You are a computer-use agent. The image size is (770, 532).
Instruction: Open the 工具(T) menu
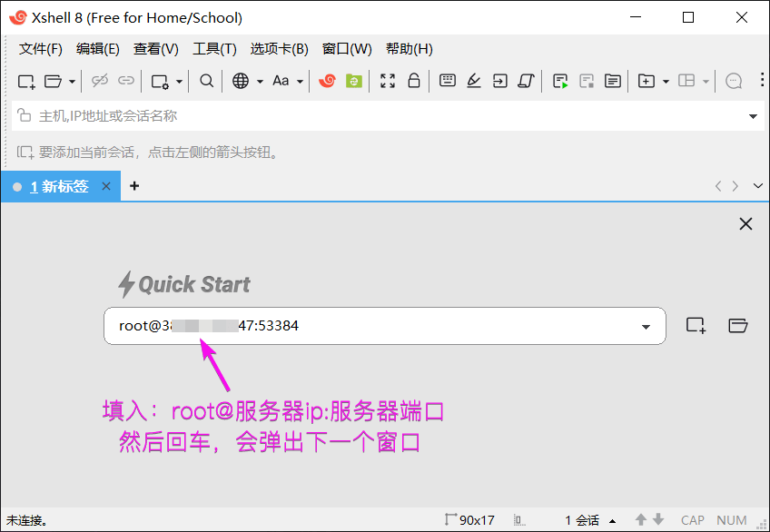pyautogui.click(x=214, y=49)
